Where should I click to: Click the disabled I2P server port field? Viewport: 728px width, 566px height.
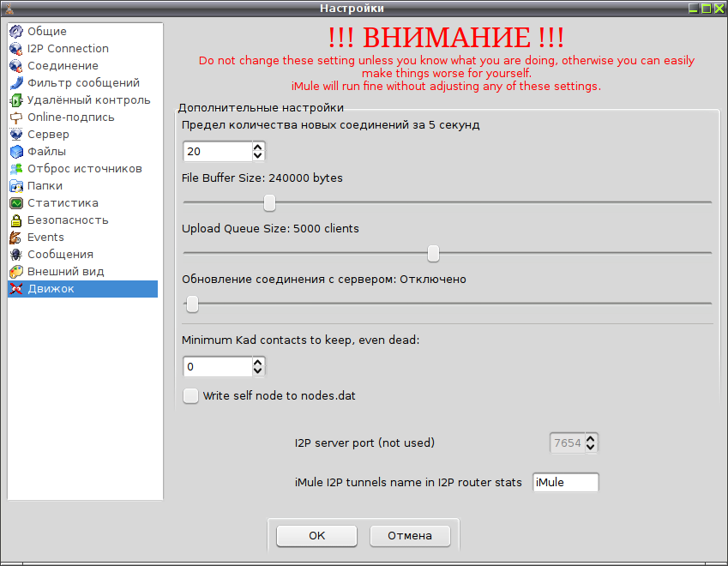(568, 443)
